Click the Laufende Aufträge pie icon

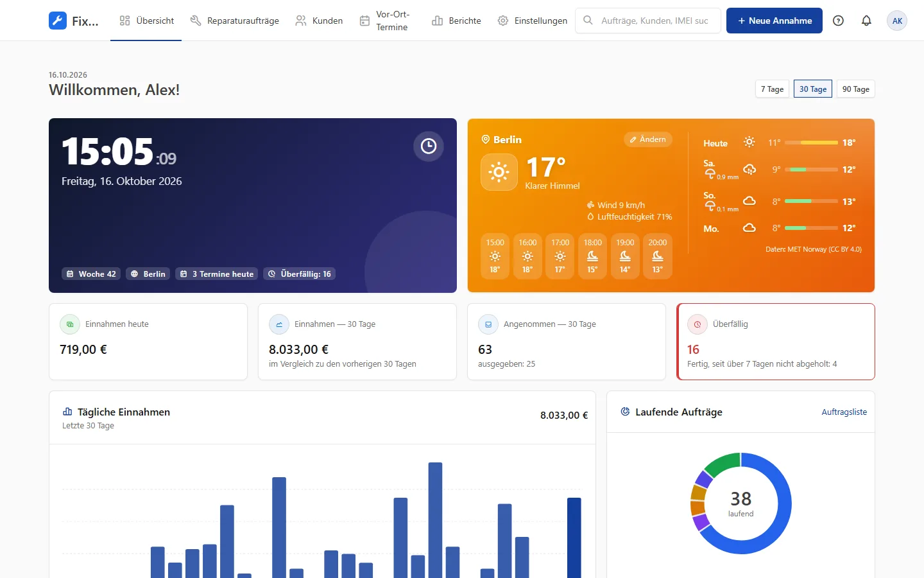pos(625,412)
